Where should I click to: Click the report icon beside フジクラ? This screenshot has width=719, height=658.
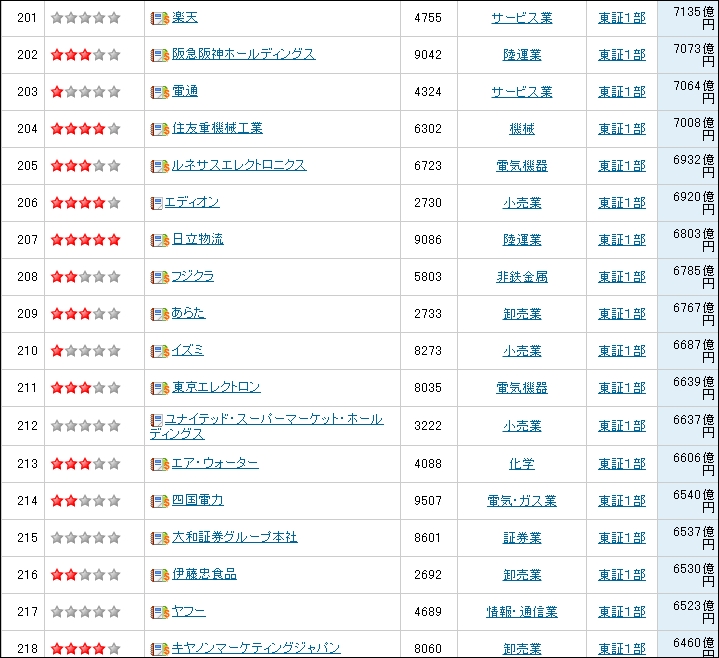(160, 277)
